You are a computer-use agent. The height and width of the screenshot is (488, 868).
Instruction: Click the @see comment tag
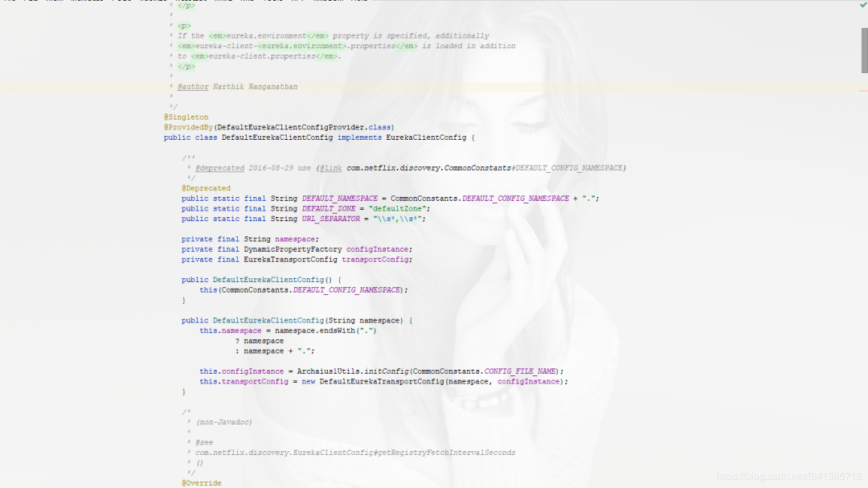click(x=203, y=443)
